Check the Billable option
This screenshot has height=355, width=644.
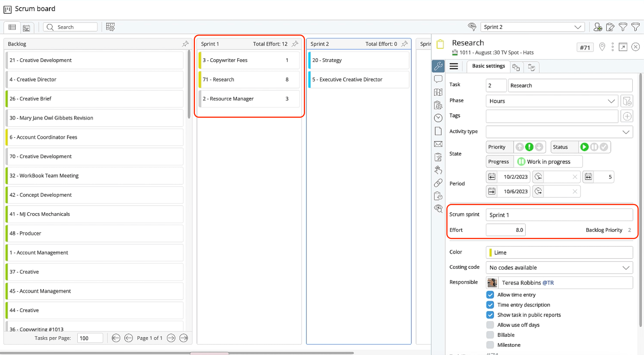click(x=490, y=335)
